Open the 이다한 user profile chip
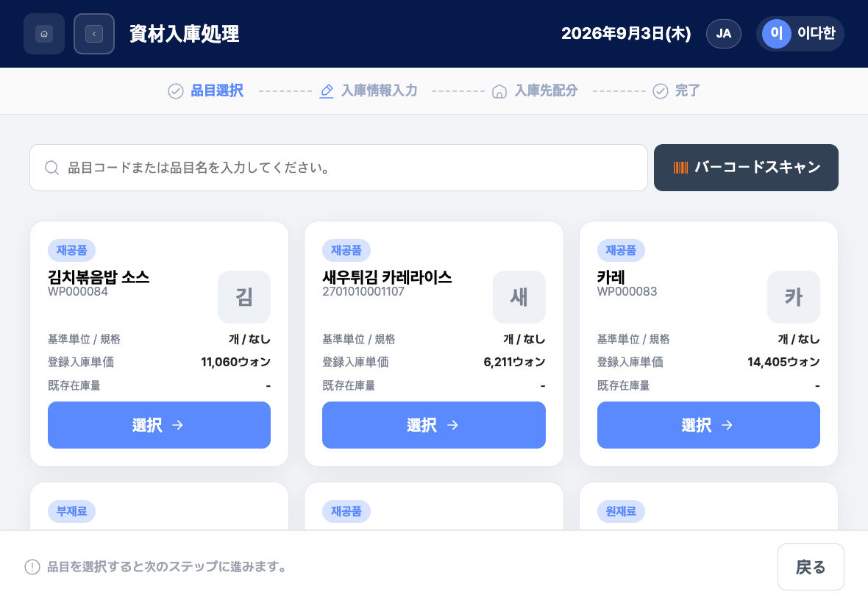This screenshot has width=868, height=603. coord(800,34)
